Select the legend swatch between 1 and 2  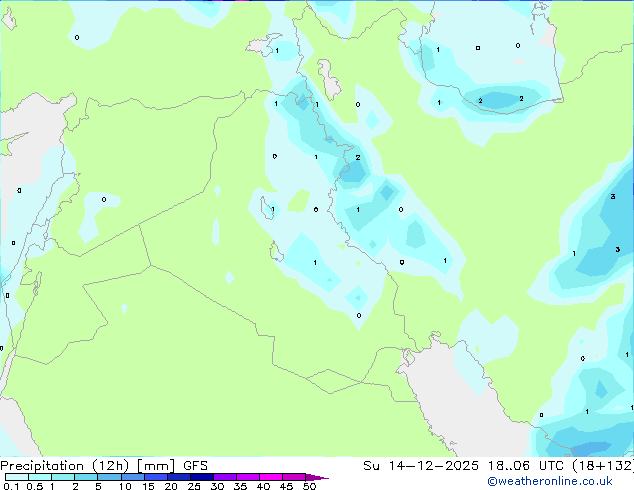pyautogui.click(x=63, y=477)
